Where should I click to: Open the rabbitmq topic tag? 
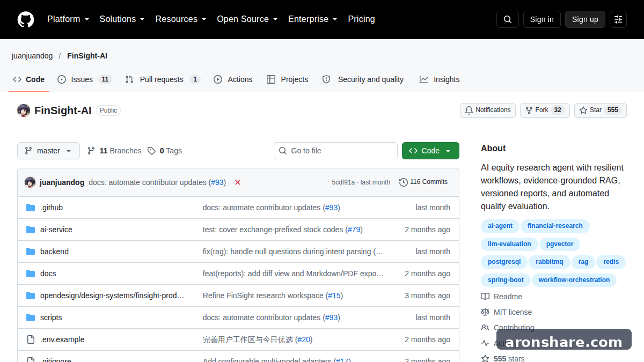tap(550, 262)
